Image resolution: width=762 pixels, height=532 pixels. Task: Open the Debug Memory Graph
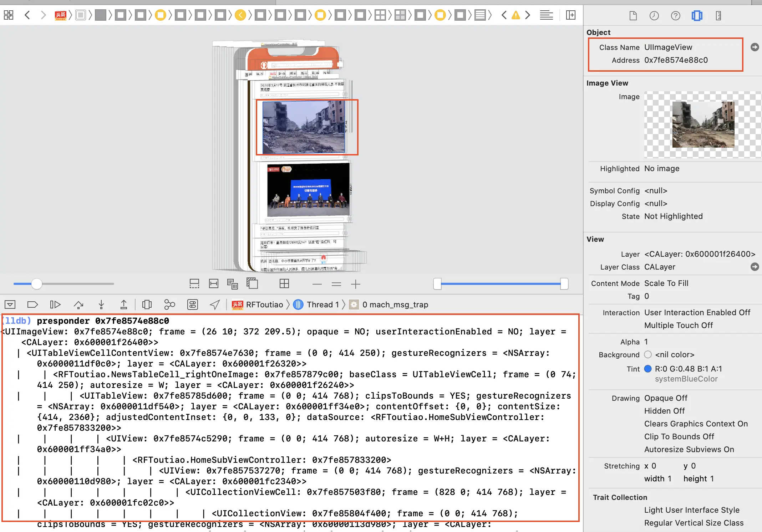[169, 305]
